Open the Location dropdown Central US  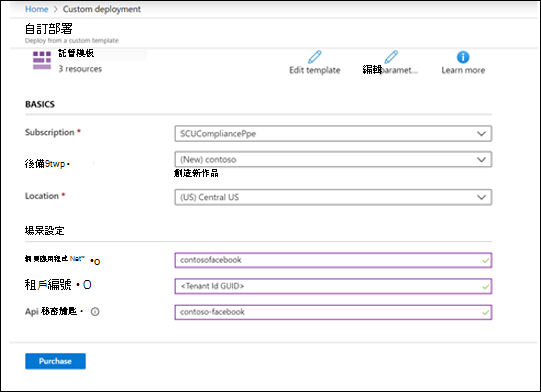tap(333, 197)
